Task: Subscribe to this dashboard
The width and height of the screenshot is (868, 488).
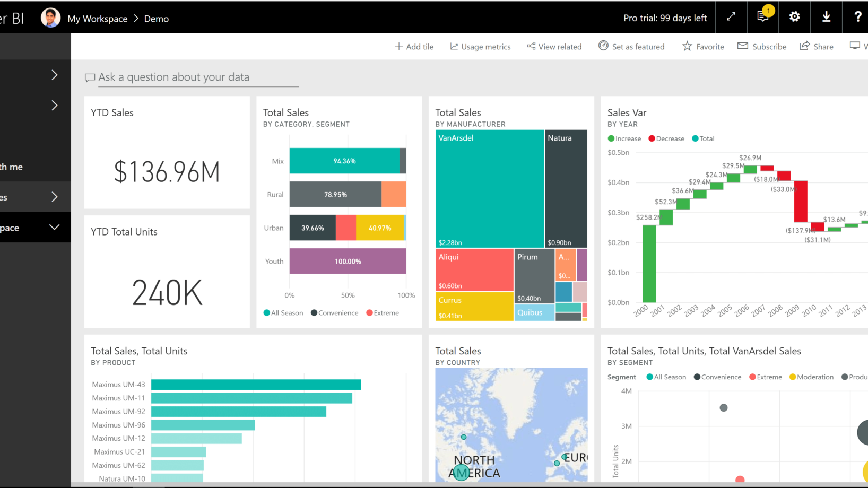Action: (x=762, y=46)
